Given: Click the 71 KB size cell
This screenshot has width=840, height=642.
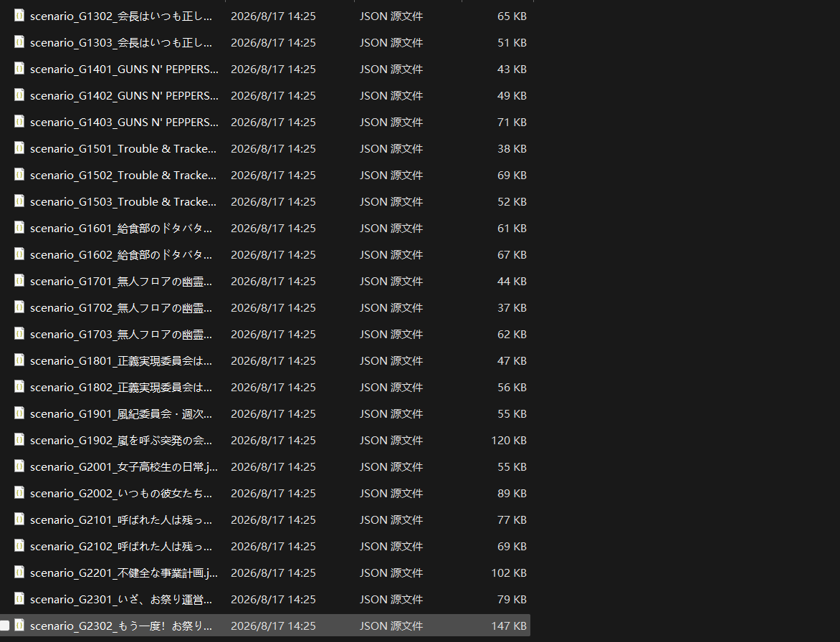Looking at the screenshot, I should pyautogui.click(x=512, y=122).
